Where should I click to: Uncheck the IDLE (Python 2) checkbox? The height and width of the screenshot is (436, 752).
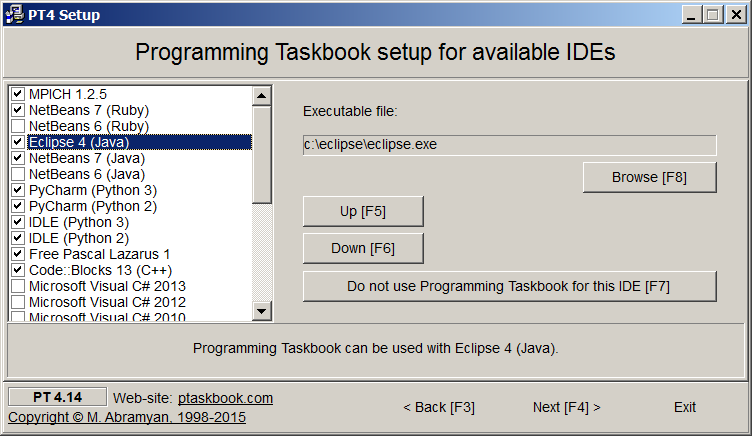pos(18,238)
